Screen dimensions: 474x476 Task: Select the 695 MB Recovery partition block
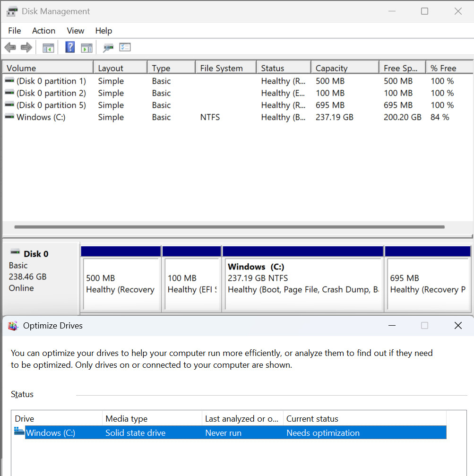pos(428,279)
